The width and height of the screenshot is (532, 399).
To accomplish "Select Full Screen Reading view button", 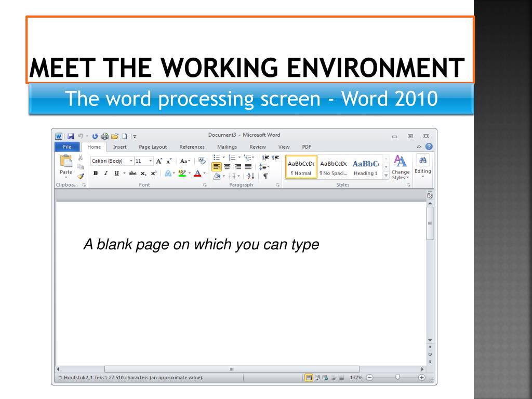I will 317,378.
